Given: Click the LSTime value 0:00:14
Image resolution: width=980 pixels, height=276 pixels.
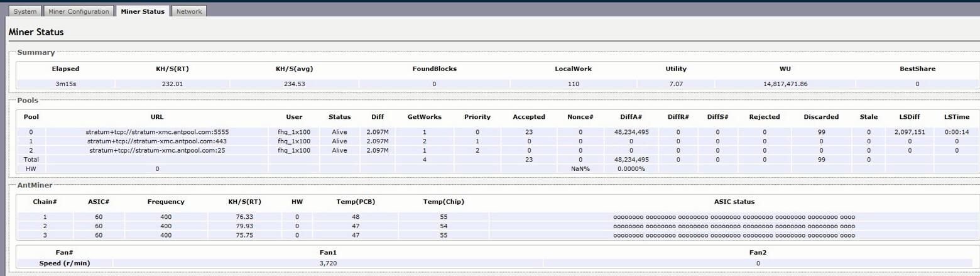Looking at the screenshot, I should (x=956, y=132).
